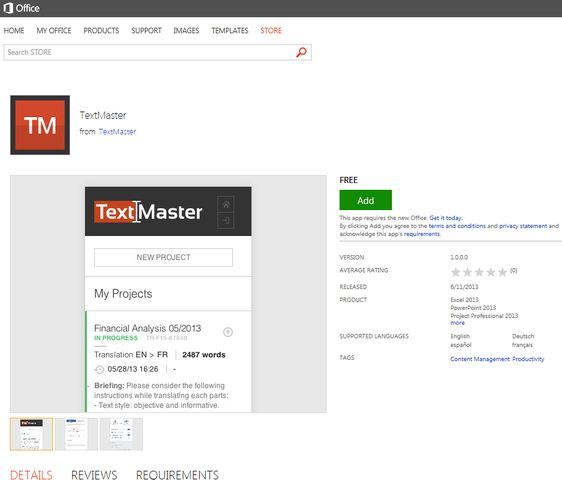Click 'Deutsch' in supported languages
This screenshot has width=562, height=480.
coord(523,336)
